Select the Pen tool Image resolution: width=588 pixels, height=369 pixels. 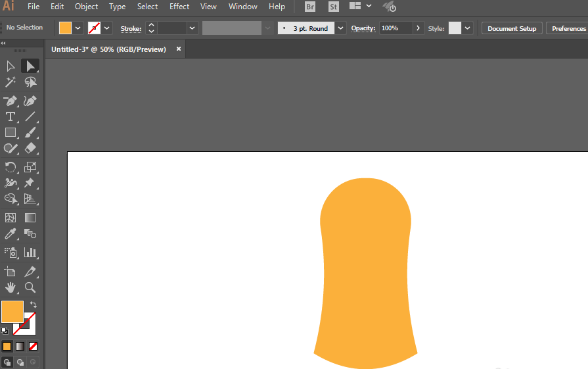[x=11, y=101]
